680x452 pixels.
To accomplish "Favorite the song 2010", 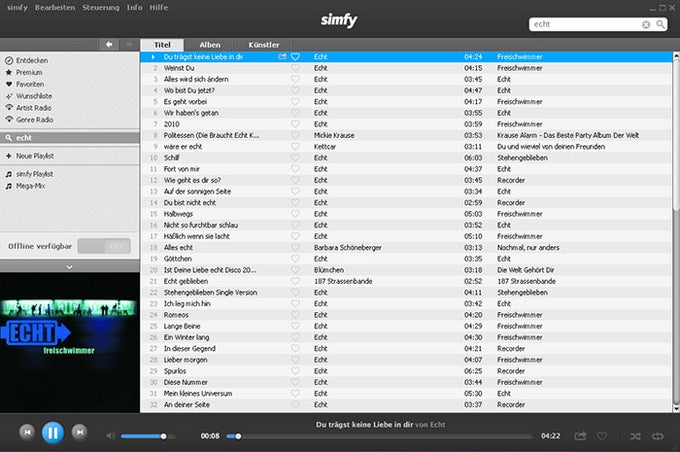I will [295, 124].
